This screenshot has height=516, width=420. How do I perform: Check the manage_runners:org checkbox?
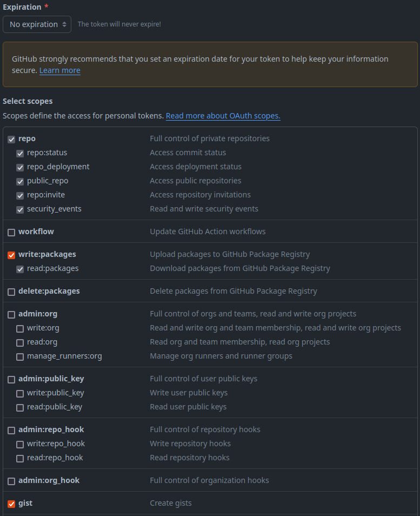coord(20,357)
